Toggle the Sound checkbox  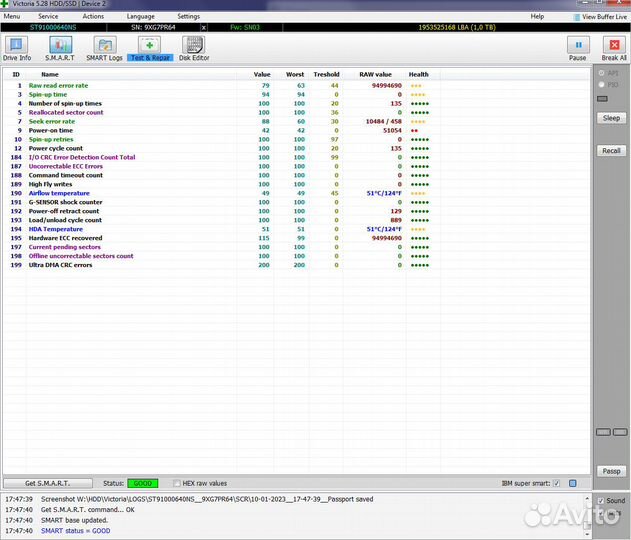600,500
